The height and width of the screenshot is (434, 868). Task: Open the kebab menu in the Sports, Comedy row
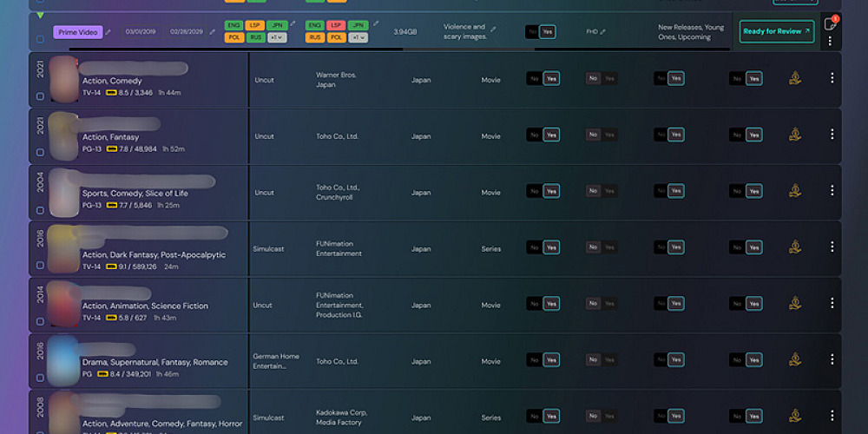tap(832, 191)
